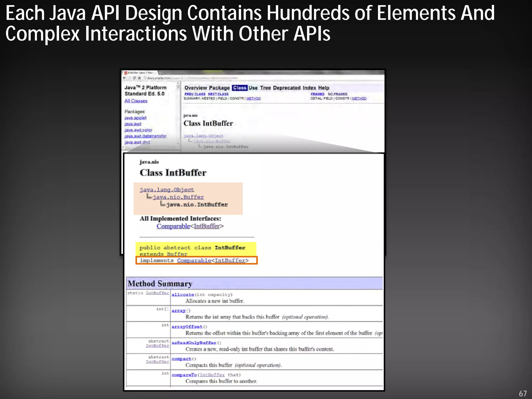Open the Package navigation item
Image resolution: width=532 pixels, height=399 pixels.
click(219, 88)
